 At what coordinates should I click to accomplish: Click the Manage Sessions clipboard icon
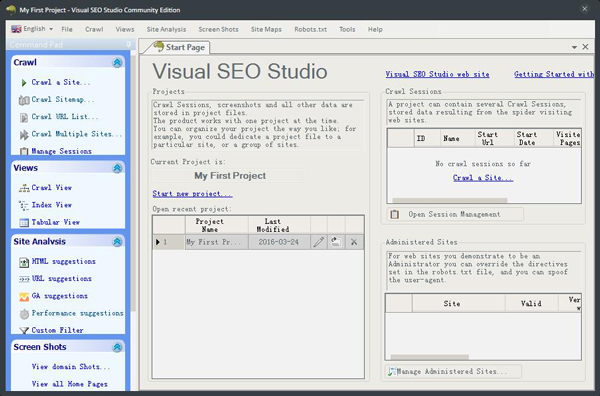point(24,151)
